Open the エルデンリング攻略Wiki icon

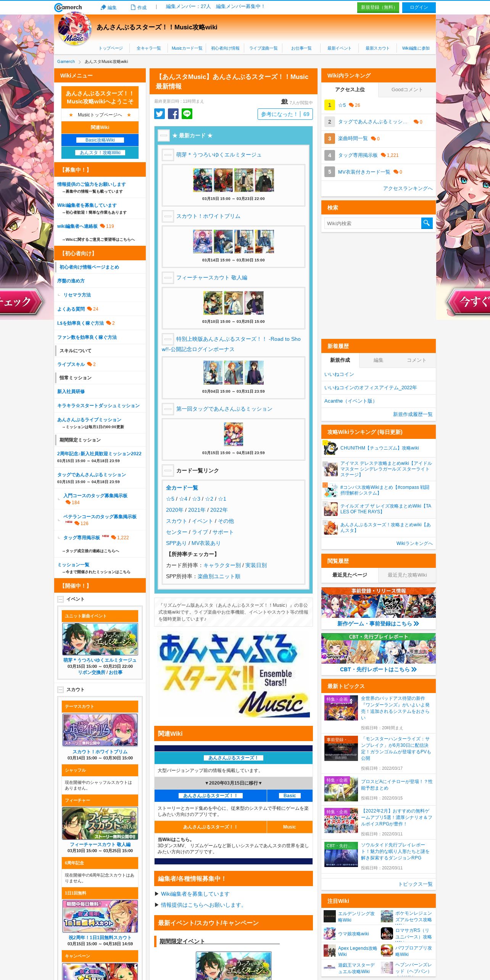pyautogui.click(x=330, y=916)
